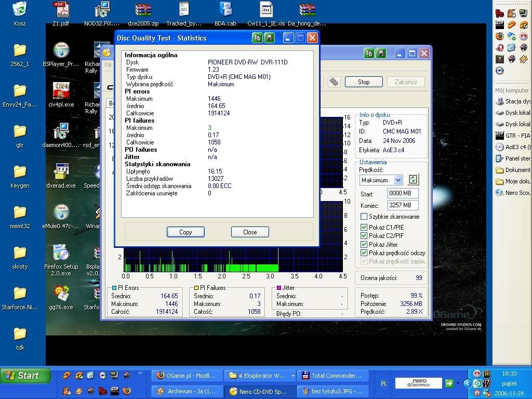Open AoE3 c4 disc in sidebar

pyautogui.click(x=513, y=147)
